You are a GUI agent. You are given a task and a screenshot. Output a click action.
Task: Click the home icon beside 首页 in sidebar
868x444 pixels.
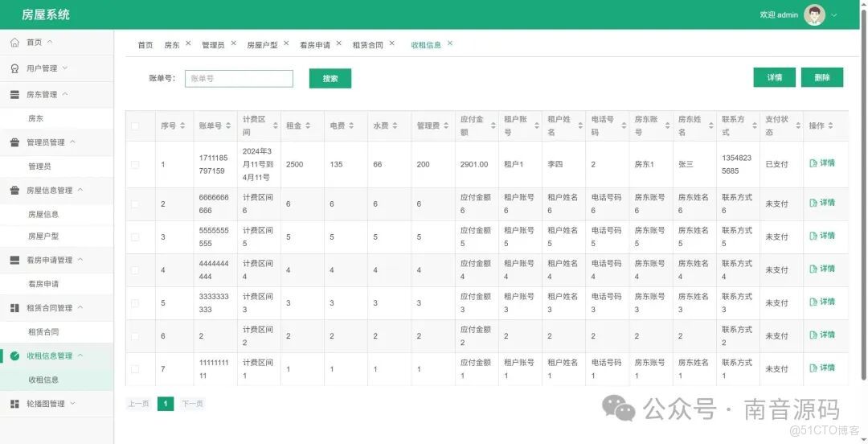click(x=15, y=42)
